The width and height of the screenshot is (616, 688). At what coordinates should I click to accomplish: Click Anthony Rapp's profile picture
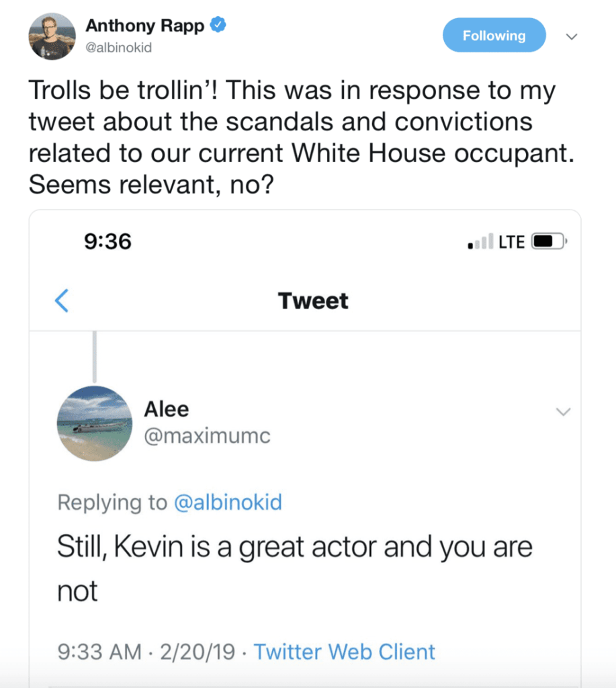52,36
